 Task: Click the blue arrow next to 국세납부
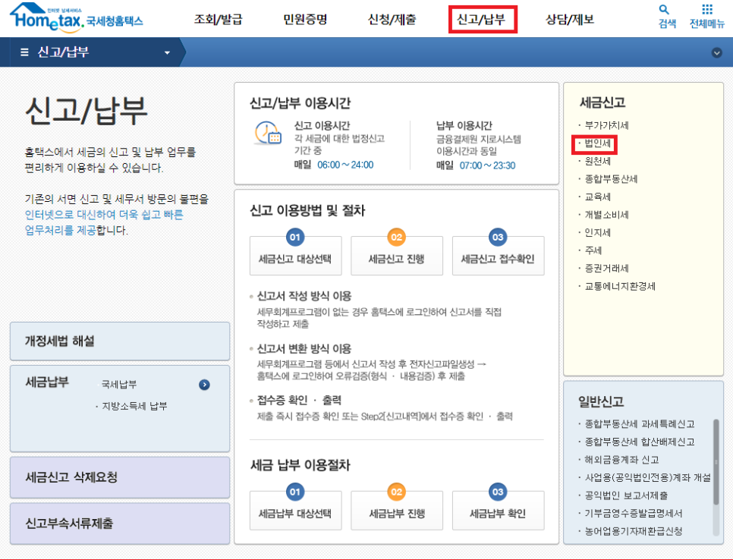204,385
